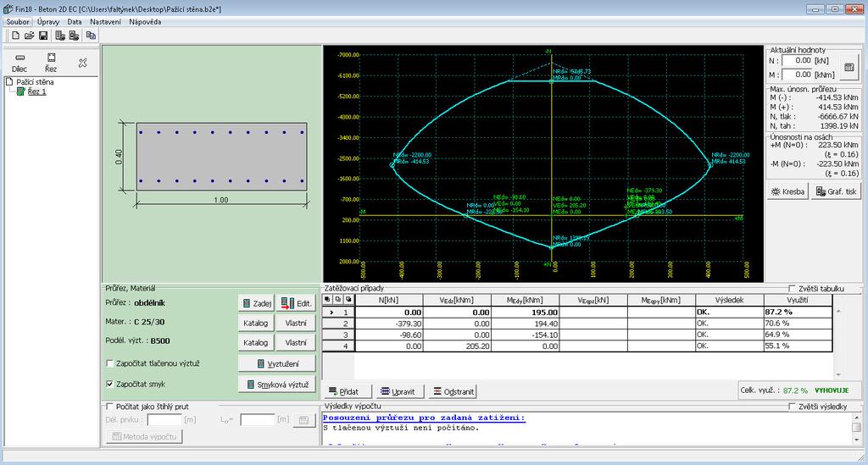Click the Lo input field

pyautogui.click(x=258, y=420)
